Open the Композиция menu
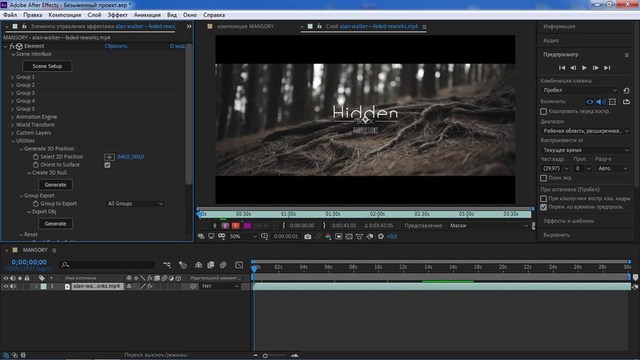The height and width of the screenshot is (360, 640). click(64, 15)
